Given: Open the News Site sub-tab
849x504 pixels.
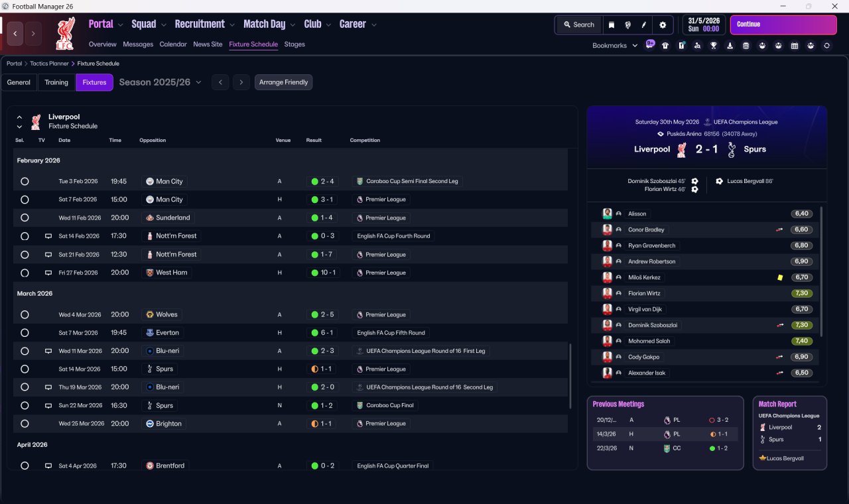Looking at the screenshot, I should coord(208,44).
